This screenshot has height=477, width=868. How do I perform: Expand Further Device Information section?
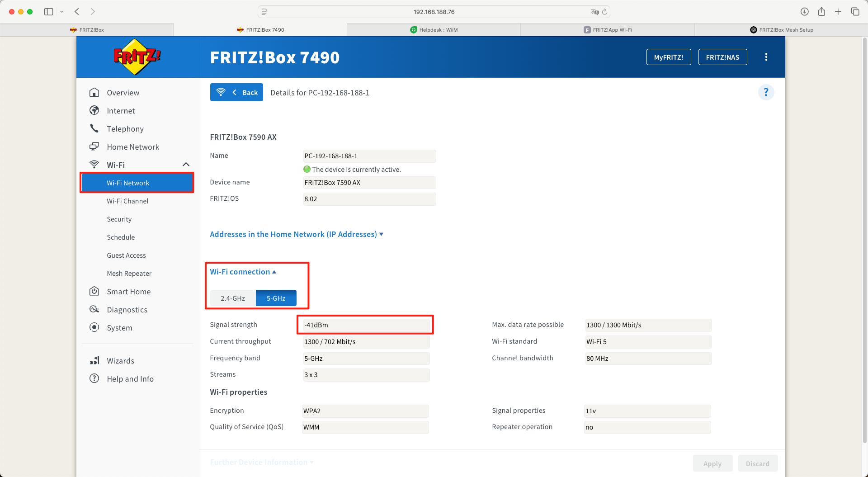(262, 462)
